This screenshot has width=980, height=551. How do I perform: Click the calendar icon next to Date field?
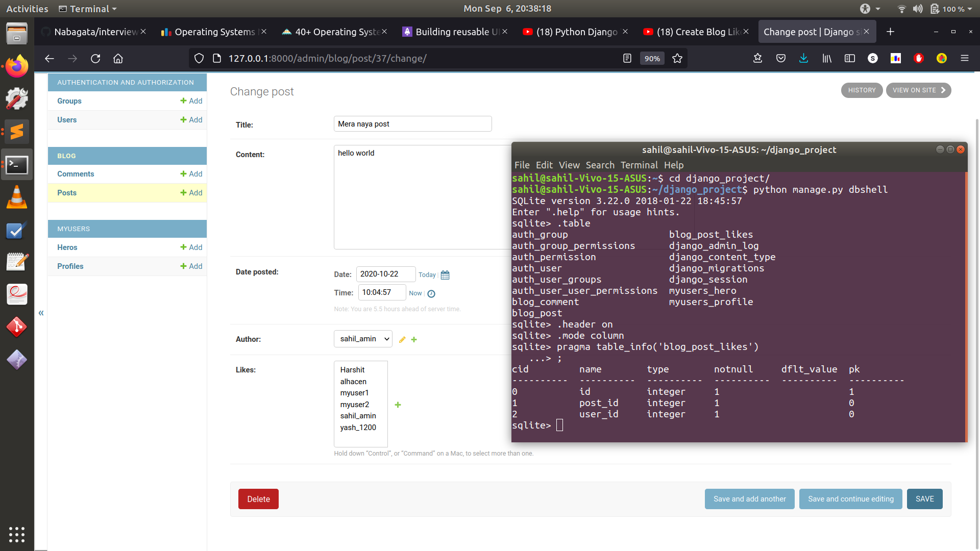click(x=444, y=274)
